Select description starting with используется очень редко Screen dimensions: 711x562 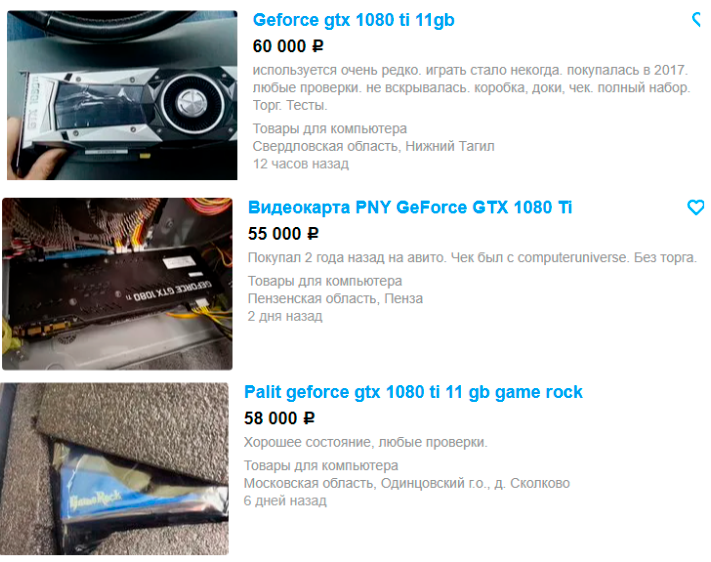[x=472, y=88]
